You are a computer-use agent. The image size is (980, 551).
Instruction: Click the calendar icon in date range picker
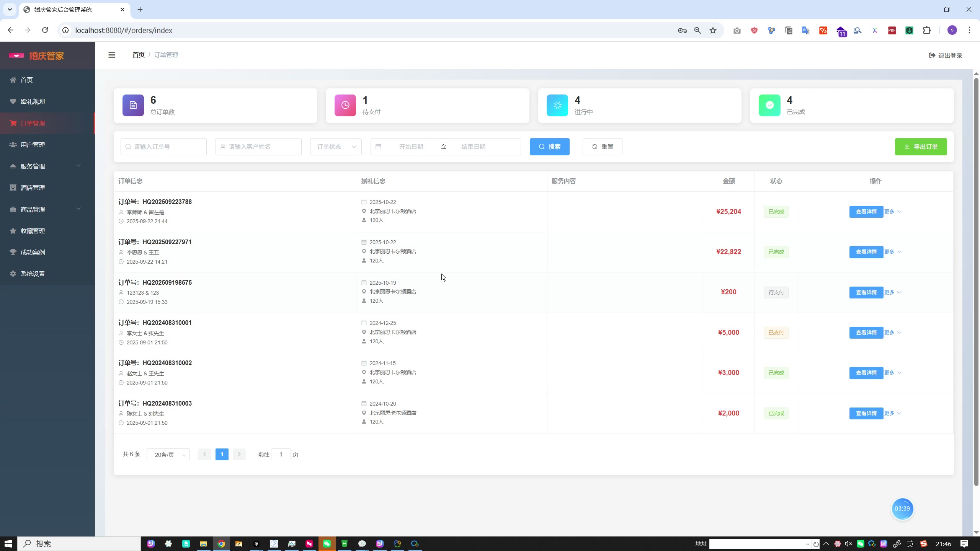point(378,147)
